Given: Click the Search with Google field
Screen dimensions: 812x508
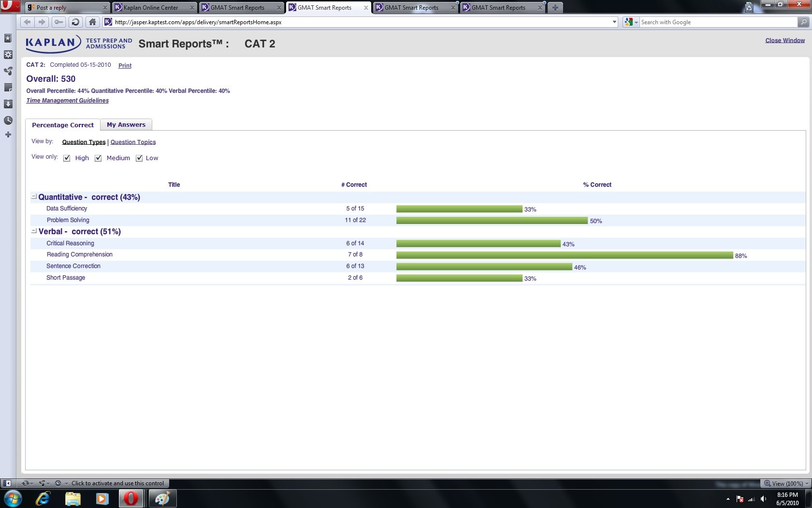Looking at the screenshot, I should coord(717,22).
